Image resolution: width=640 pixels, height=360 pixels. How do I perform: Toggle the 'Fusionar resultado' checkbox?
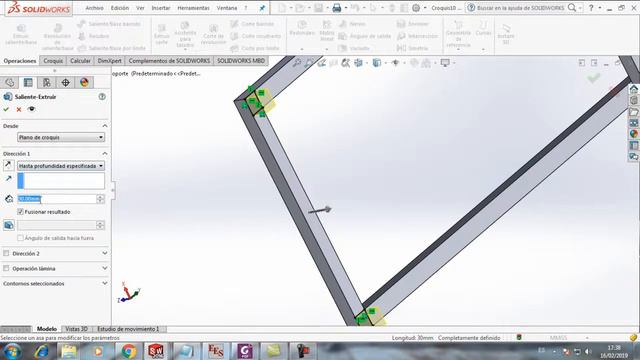[x=20, y=212]
